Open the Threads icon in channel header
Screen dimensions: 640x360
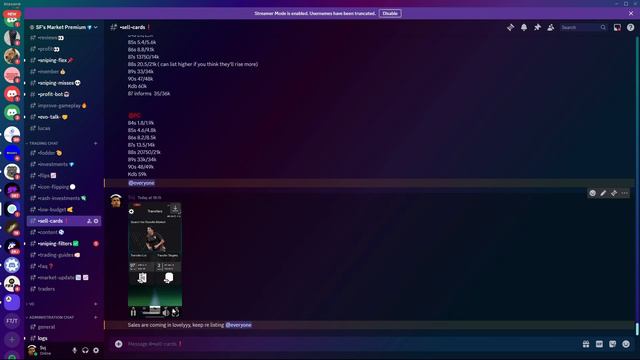coord(510,27)
